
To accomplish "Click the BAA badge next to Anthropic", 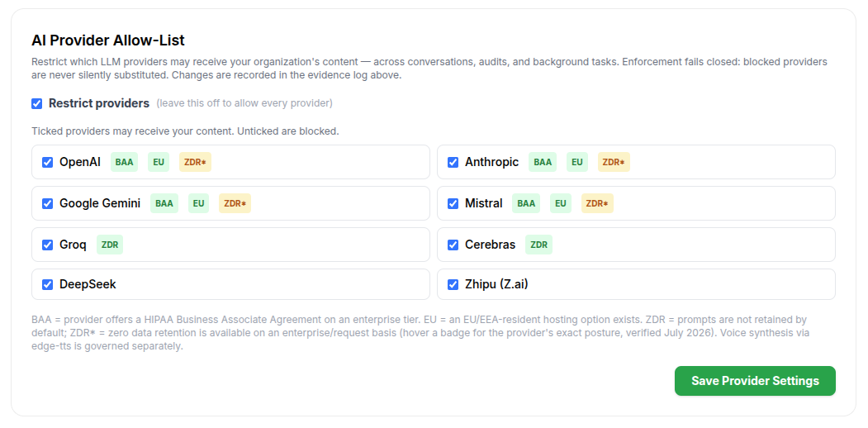I will [x=543, y=162].
